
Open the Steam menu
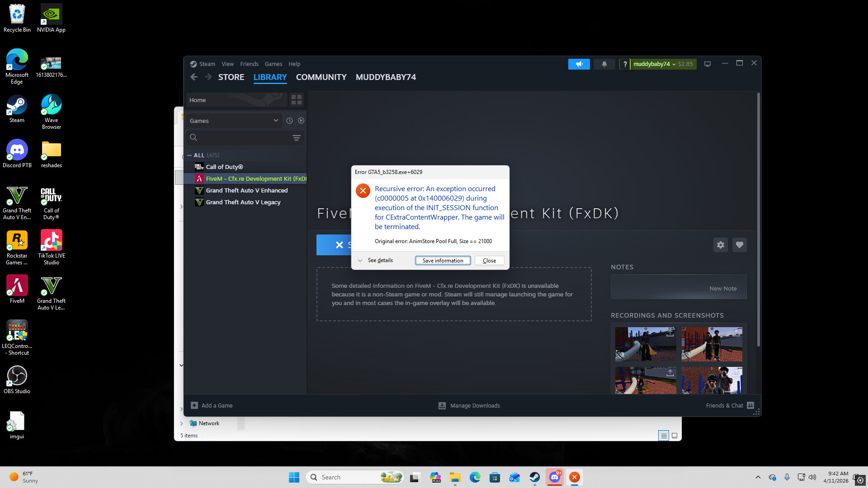[x=207, y=64]
